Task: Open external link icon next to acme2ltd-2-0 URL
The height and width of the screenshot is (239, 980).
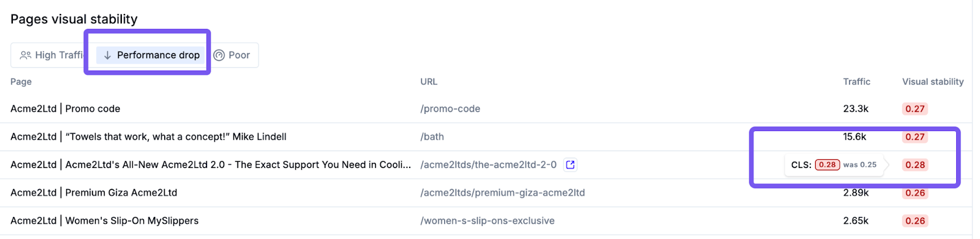Action: pyautogui.click(x=570, y=165)
